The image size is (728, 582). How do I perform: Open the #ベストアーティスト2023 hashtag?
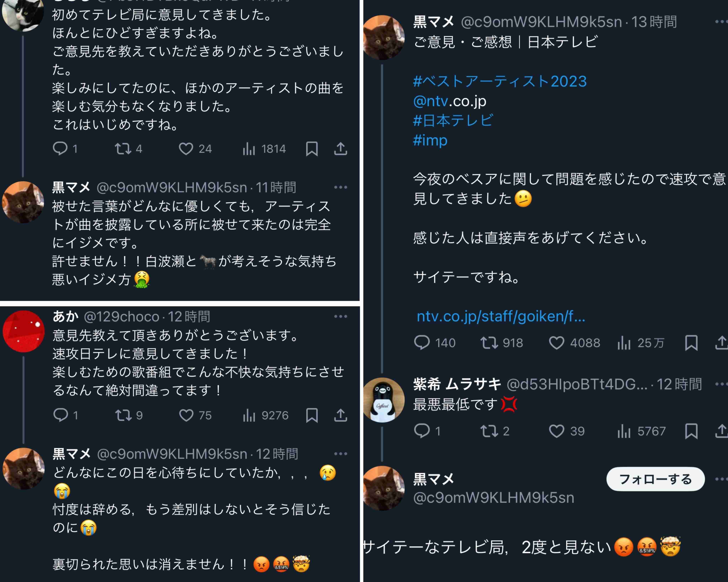(x=500, y=81)
